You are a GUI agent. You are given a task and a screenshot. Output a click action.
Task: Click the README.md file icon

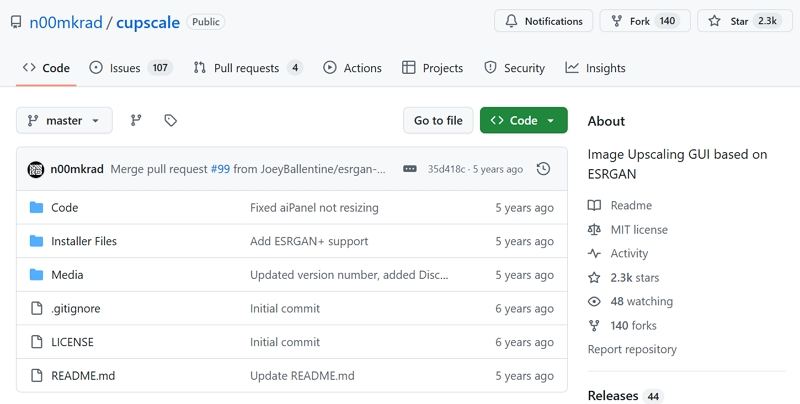coord(37,375)
